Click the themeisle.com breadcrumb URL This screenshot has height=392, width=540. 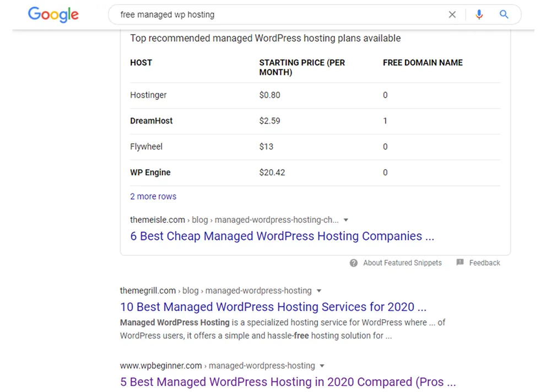(x=234, y=220)
